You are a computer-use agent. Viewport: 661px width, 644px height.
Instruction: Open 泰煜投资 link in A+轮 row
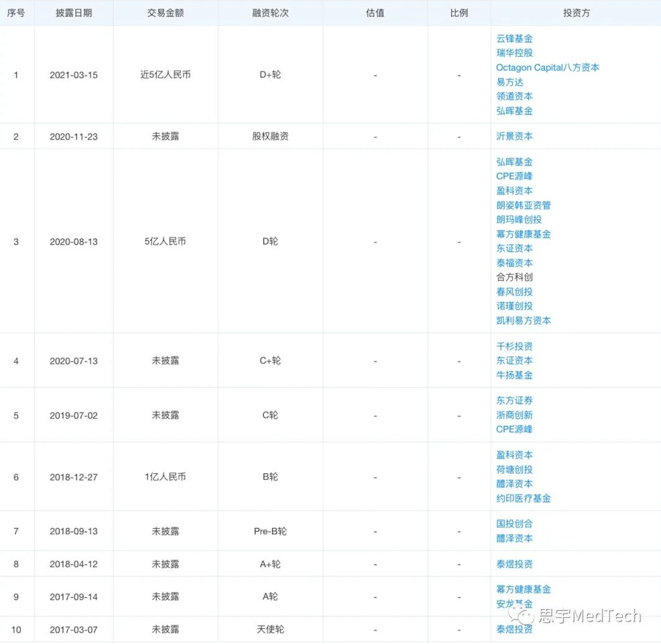tap(514, 564)
